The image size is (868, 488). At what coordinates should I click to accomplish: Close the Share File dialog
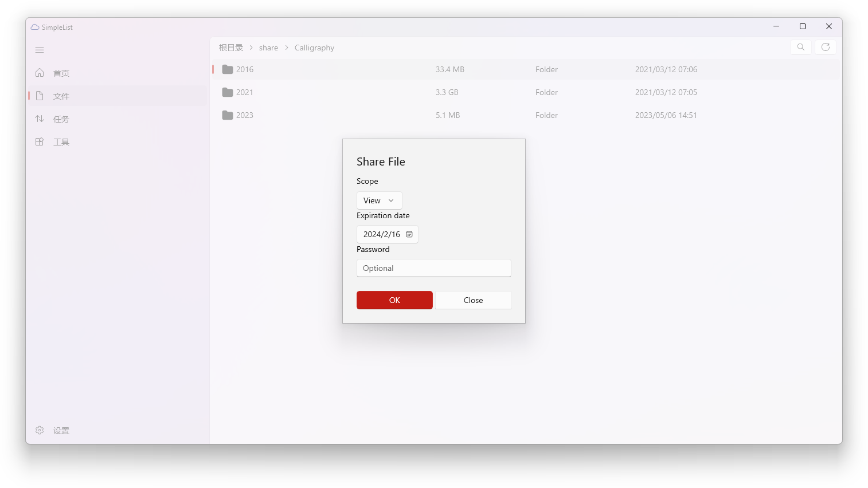tap(473, 300)
